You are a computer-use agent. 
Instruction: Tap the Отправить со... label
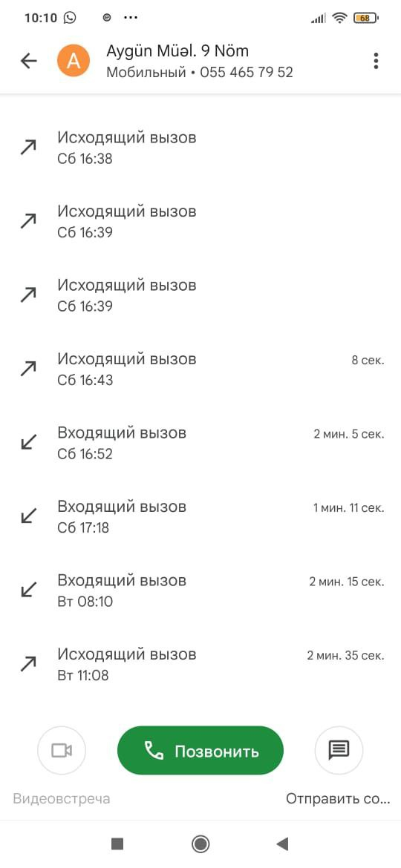tap(338, 799)
